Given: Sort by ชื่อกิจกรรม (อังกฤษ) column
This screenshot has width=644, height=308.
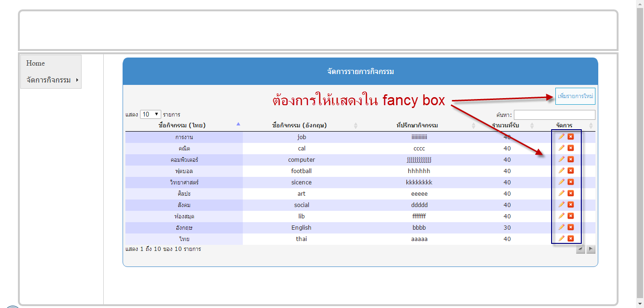Looking at the screenshot, I should [301, 125].
